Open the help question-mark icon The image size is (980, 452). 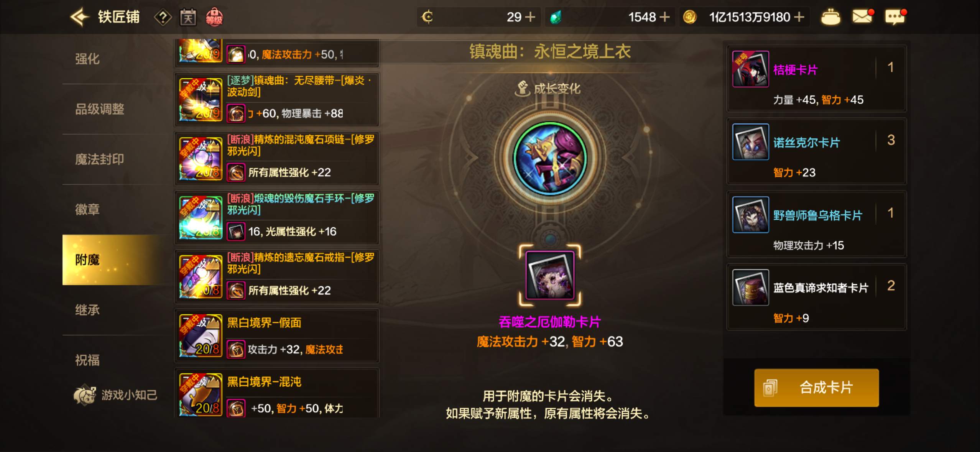pyautogui.click(x=163, y=17)
